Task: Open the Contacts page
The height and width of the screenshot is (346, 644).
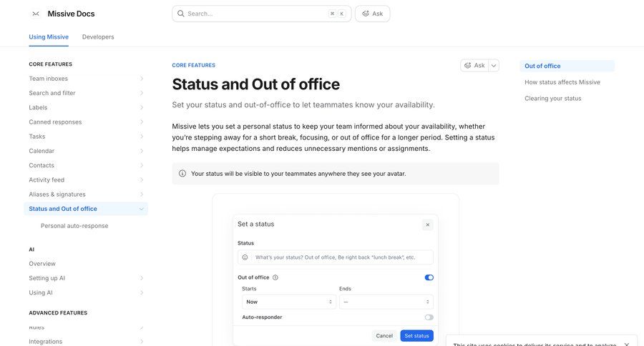Action: pos(42,165)
